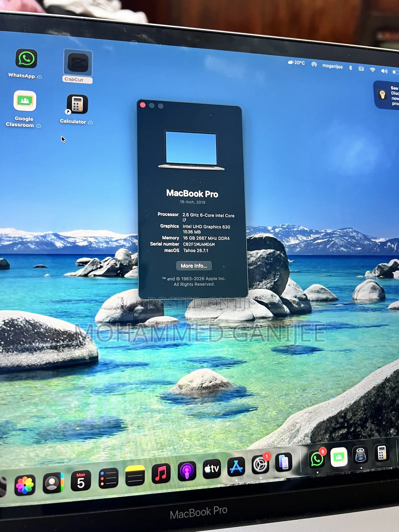This screenshot has width=399, height=532.
Task: Open the moganijee user menu
Action: click(x=332, y=66)
